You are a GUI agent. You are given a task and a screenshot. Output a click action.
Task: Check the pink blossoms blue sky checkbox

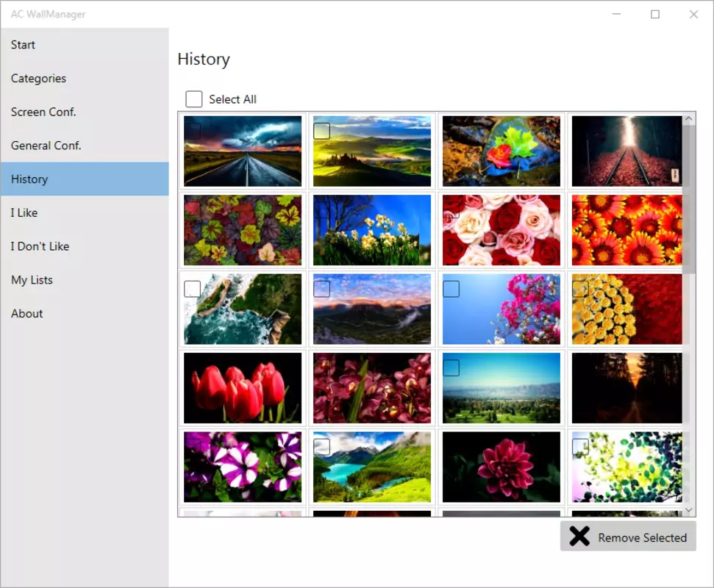tap(451, 289)
